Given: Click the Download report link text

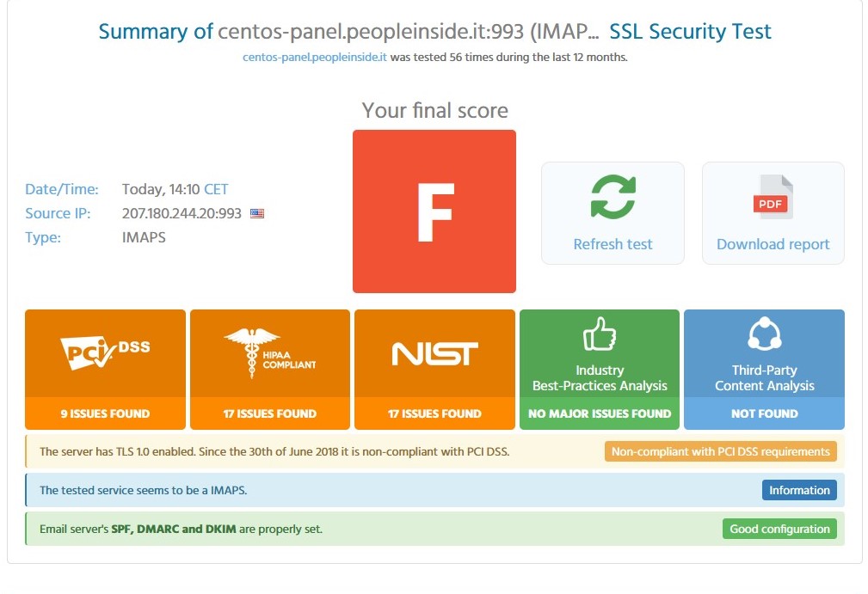Looking at the screenshot, I should [773, 244].
